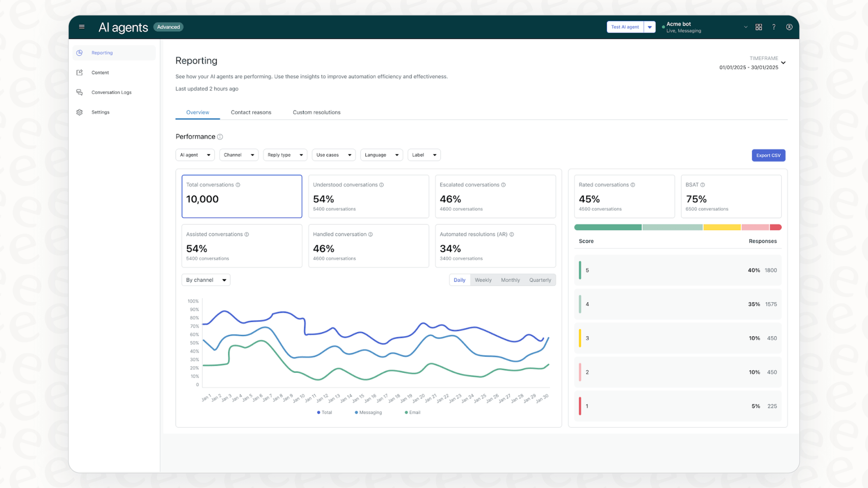Open the 'By channel' dropdown
This screenshot has height=488, width=868.
[206, 279]
